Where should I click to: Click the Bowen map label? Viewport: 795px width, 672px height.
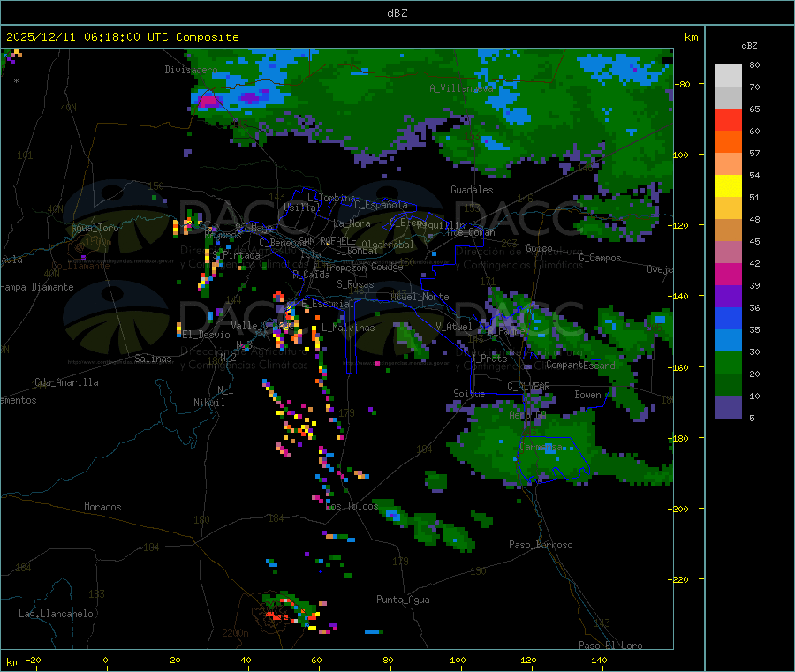point(587,394)
